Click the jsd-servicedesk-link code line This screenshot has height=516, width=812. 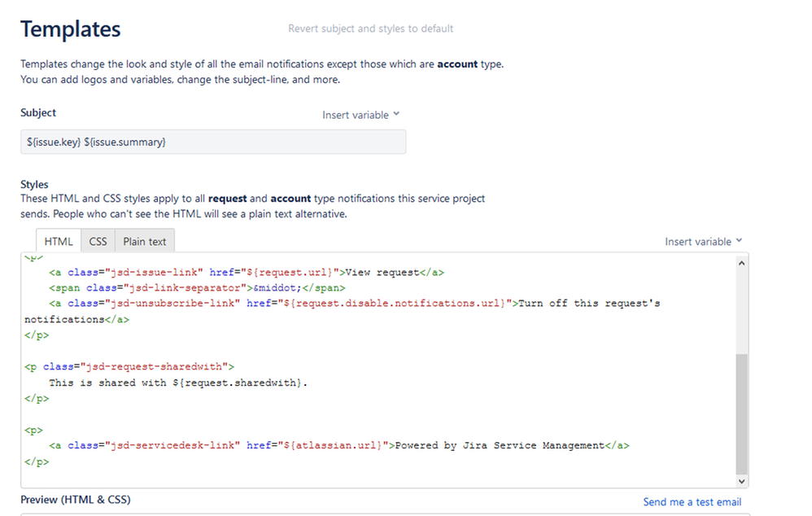339,445
